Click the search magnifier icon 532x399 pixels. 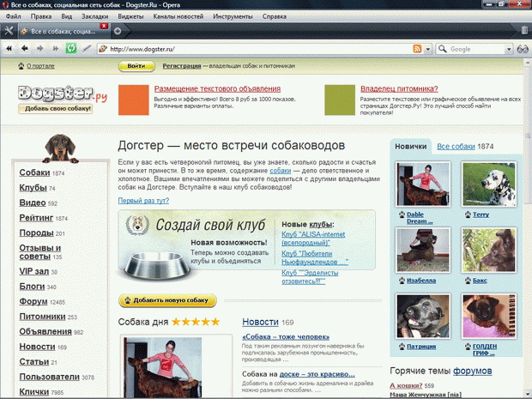click(442, 49)
